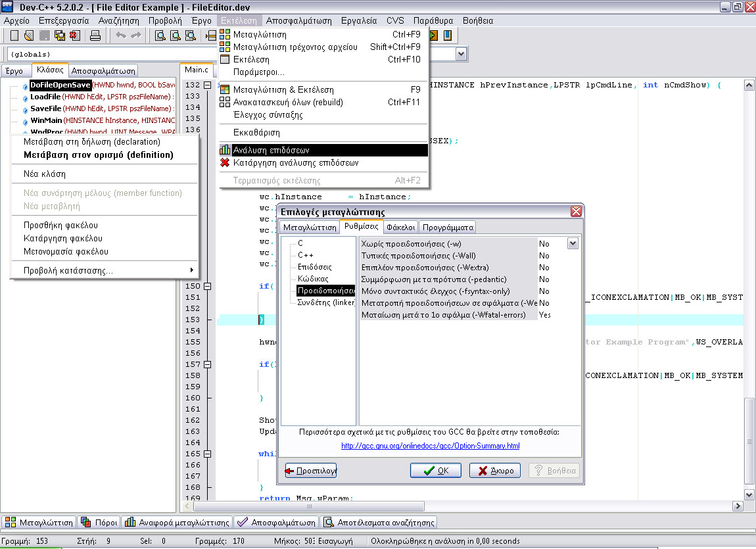Open Παράμετροι... menu entry
Viewport: 756px width, 549px height.
(x=323, y=72)
